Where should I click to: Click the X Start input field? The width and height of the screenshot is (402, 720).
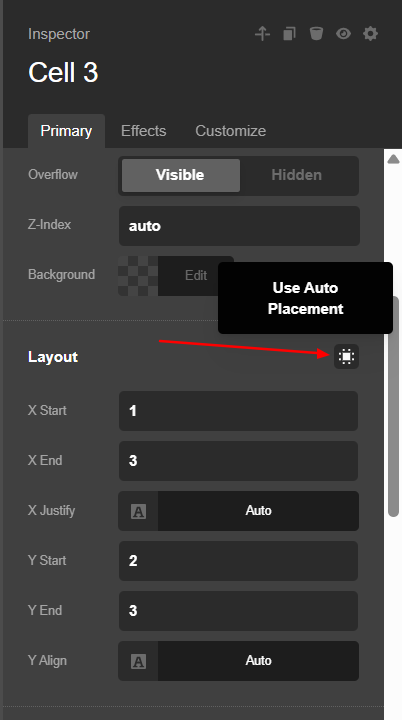[x=238, y=411]
